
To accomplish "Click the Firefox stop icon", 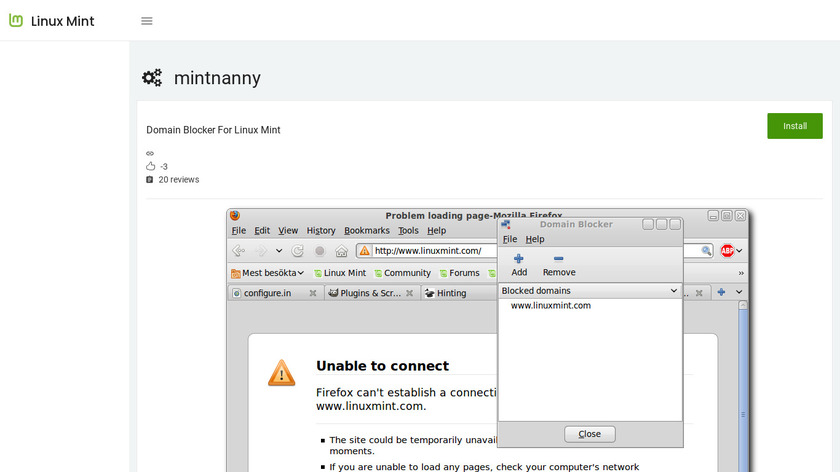I will pos(320,250).
